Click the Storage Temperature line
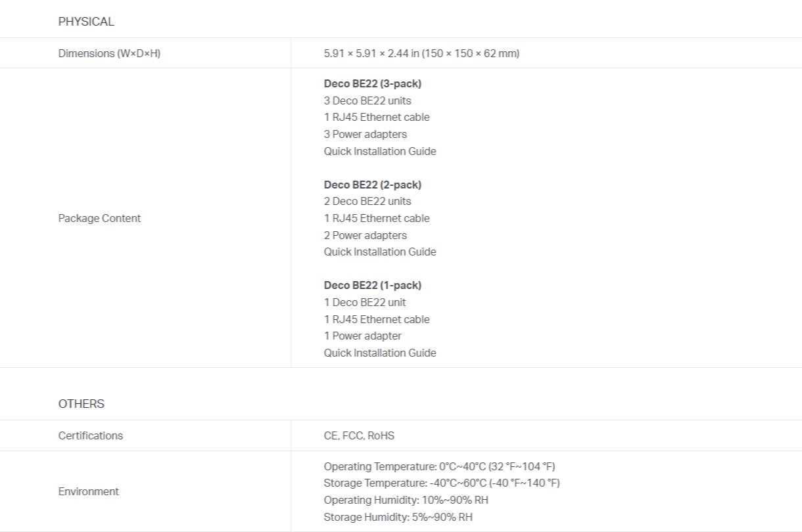This screenshot has height=532, width=802. [442, 483]
